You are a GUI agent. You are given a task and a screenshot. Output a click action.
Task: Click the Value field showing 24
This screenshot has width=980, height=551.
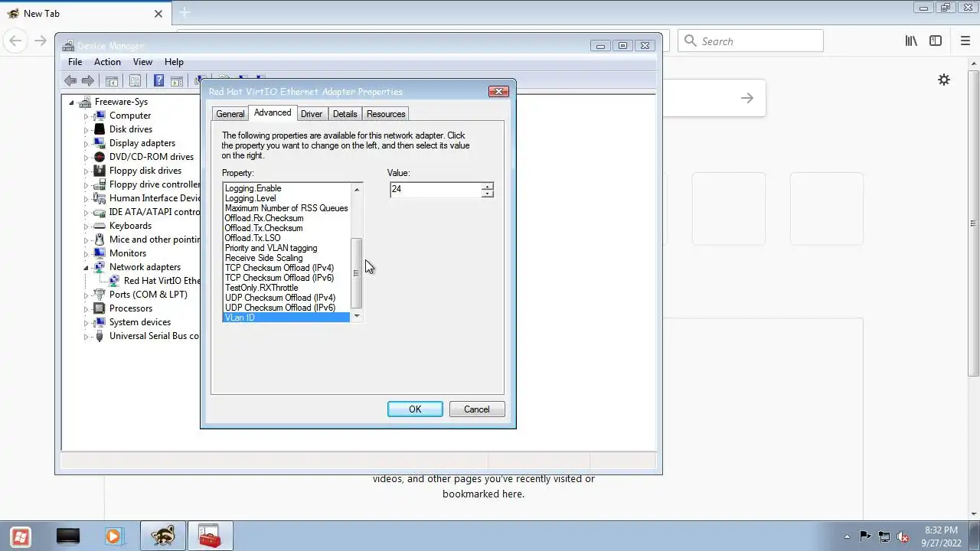click(x=435, y=190)
